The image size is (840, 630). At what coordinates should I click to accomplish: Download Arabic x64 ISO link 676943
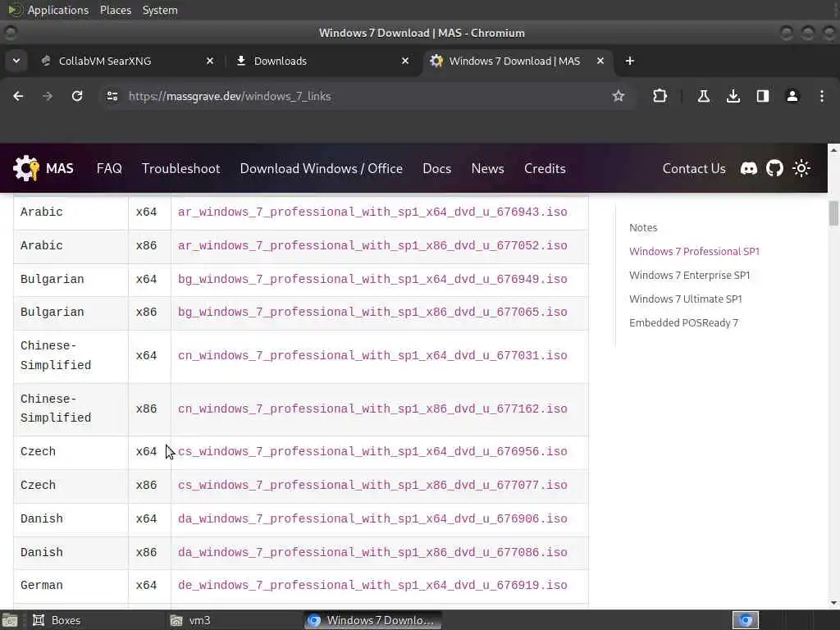(x=372, y=212)
